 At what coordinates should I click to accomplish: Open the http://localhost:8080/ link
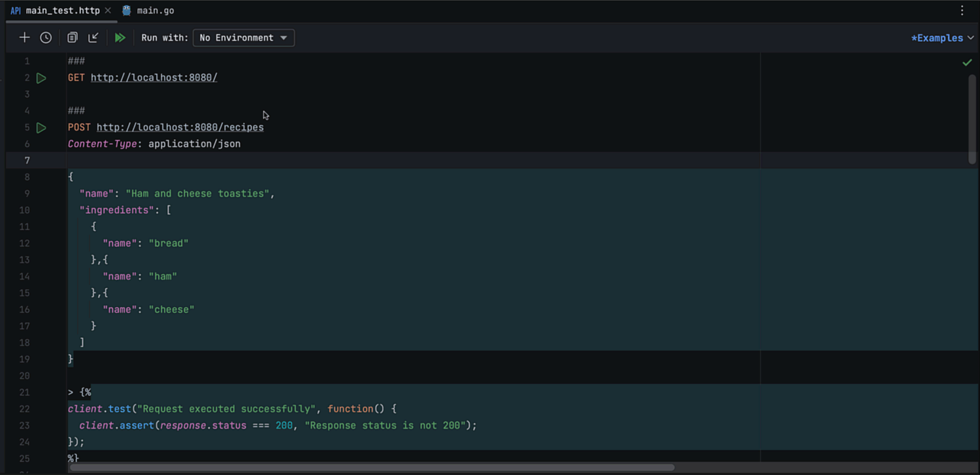[154, 77]
